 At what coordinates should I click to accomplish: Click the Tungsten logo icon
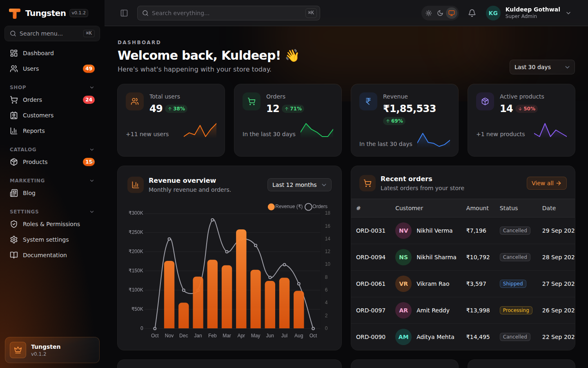[x=15, y=13]
